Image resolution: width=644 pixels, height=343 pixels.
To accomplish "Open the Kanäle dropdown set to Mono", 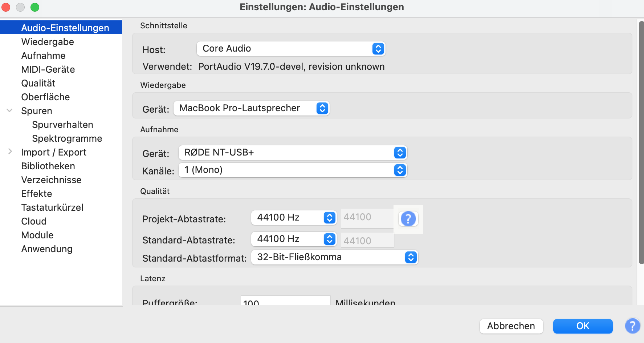I will pos(293,170).
